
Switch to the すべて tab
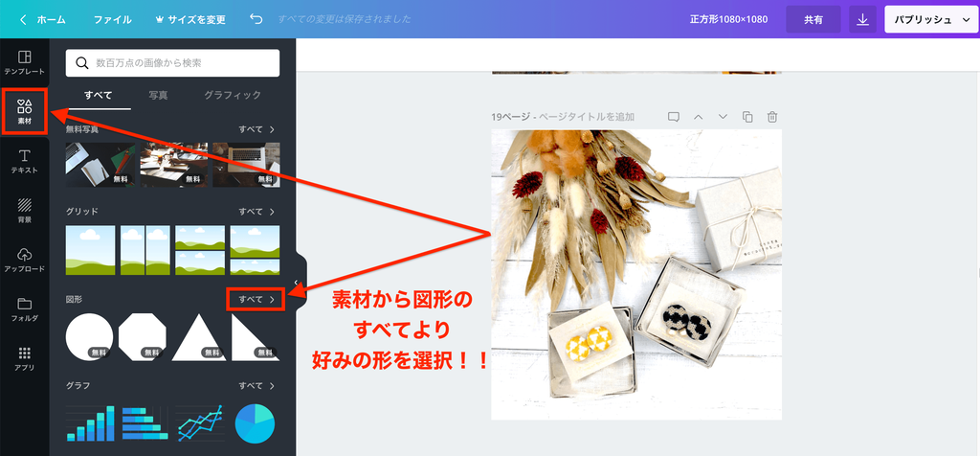click(x=99, y=95)
